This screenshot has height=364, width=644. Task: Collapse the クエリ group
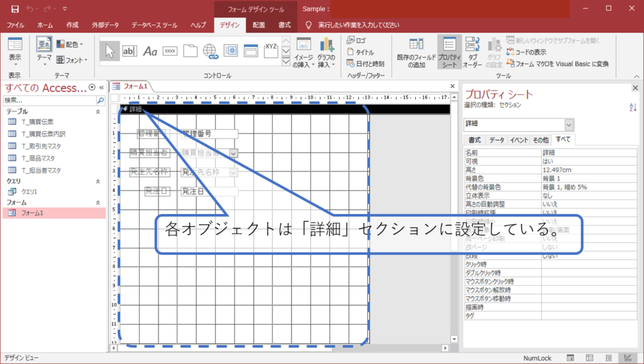pyautogui.click(x=98, y=181)
